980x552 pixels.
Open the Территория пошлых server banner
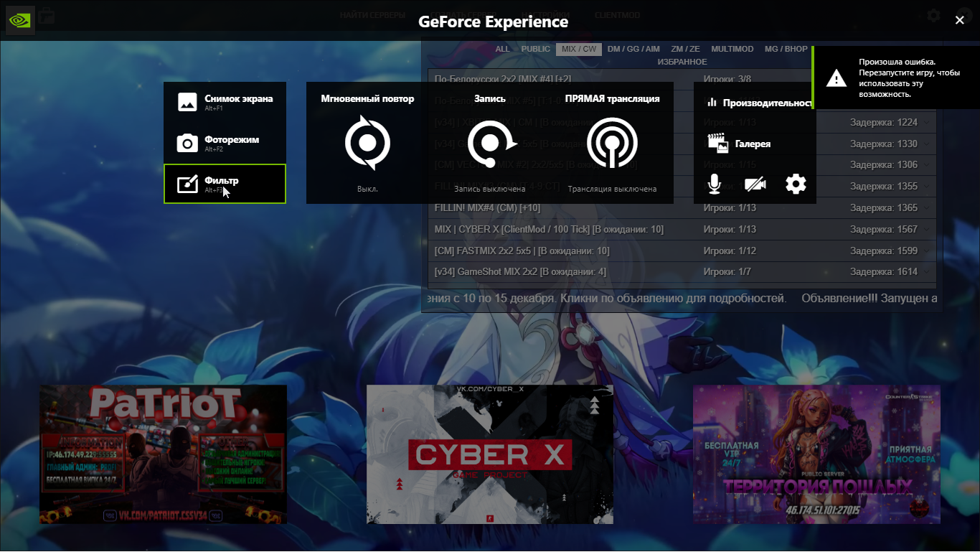click(816, 454)
